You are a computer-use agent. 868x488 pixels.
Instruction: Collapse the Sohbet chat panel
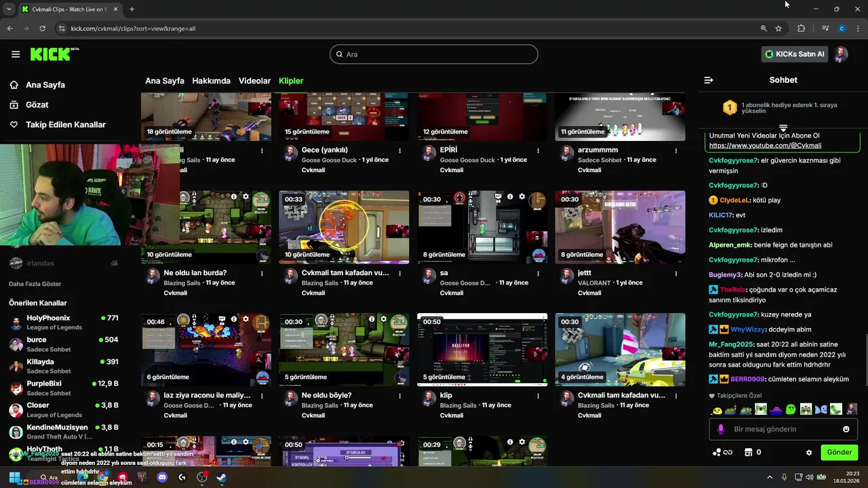tap(709, 80)
